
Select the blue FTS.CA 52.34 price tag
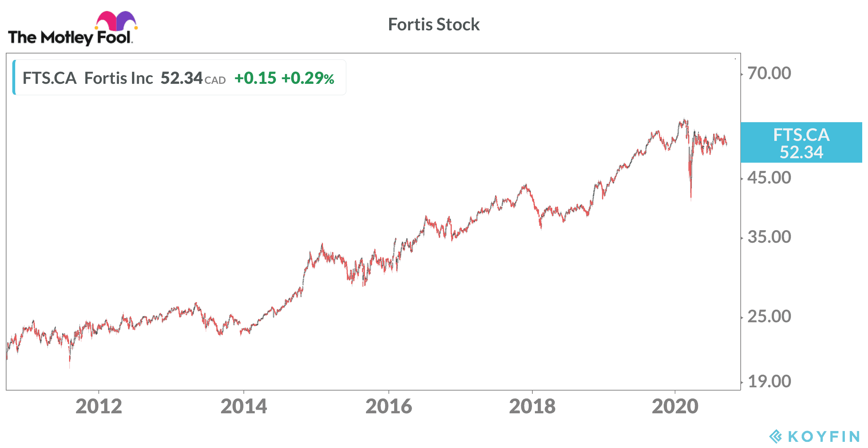coord(801,143)
